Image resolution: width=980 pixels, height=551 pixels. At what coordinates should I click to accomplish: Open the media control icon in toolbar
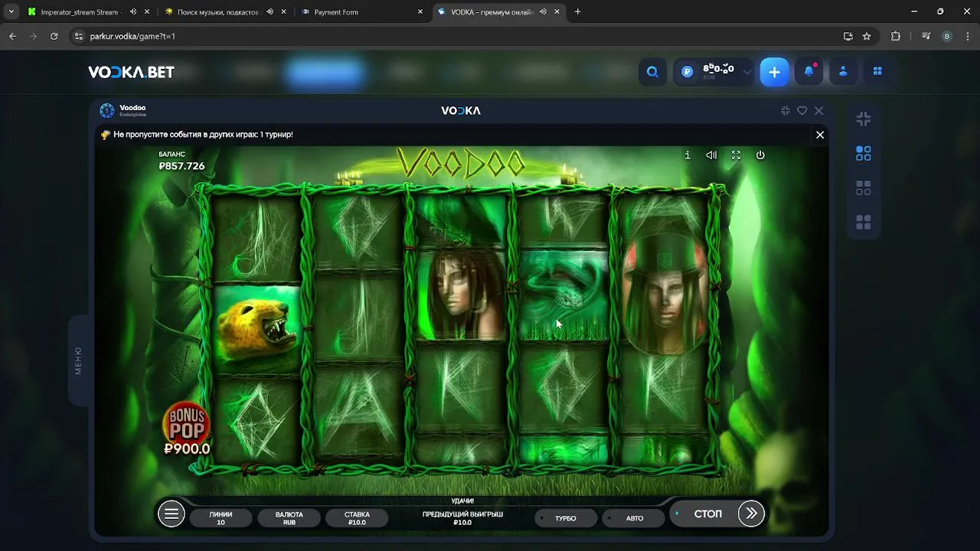coord(926,36)
